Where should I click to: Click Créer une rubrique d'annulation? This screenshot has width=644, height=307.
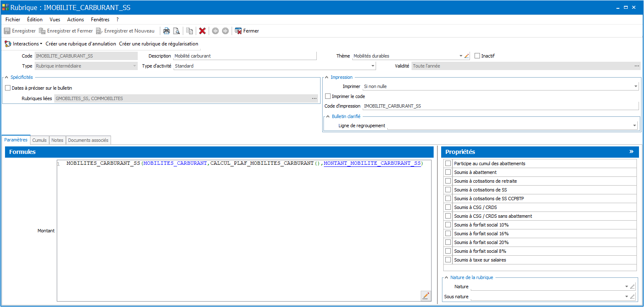(81, 43)
